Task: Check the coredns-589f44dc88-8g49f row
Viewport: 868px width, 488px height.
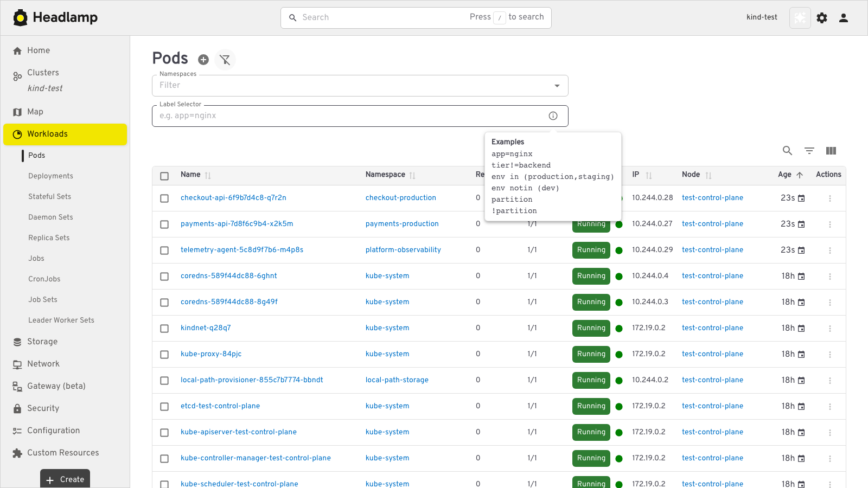Action: click(164, 303)
